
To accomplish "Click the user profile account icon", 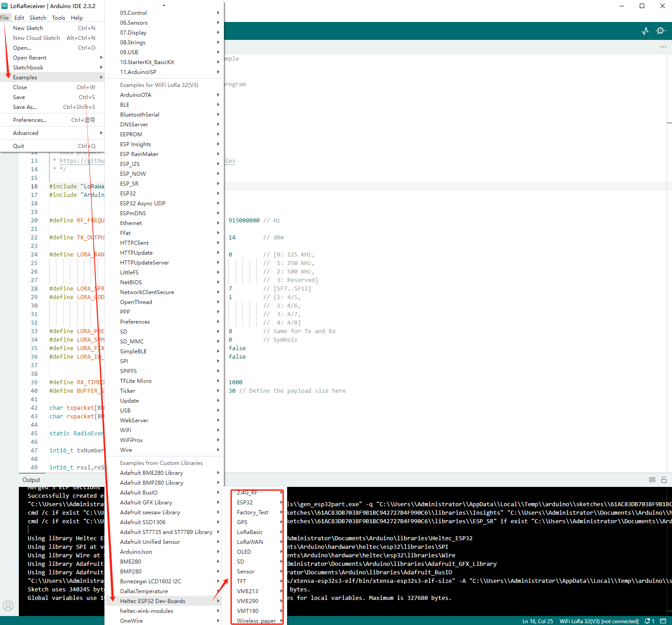I will coord(8,606).
